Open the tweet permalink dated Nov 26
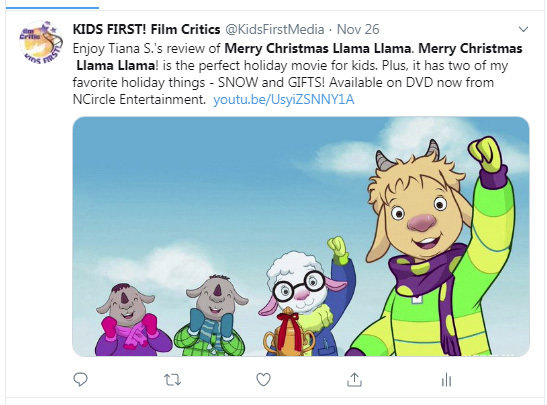This screenshot has height=405, width=547. click(358, 29)
